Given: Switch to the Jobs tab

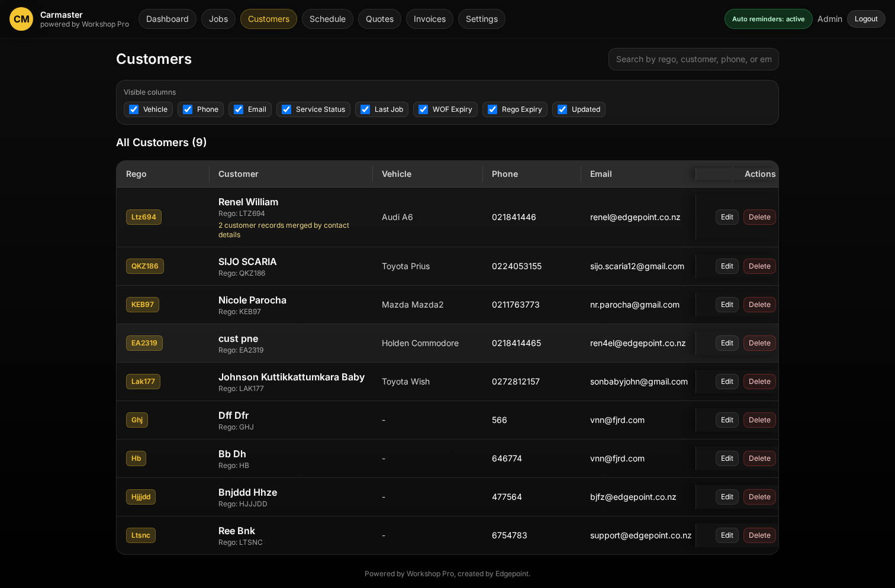Looking at the screenshot, I should tap(218, 18).
